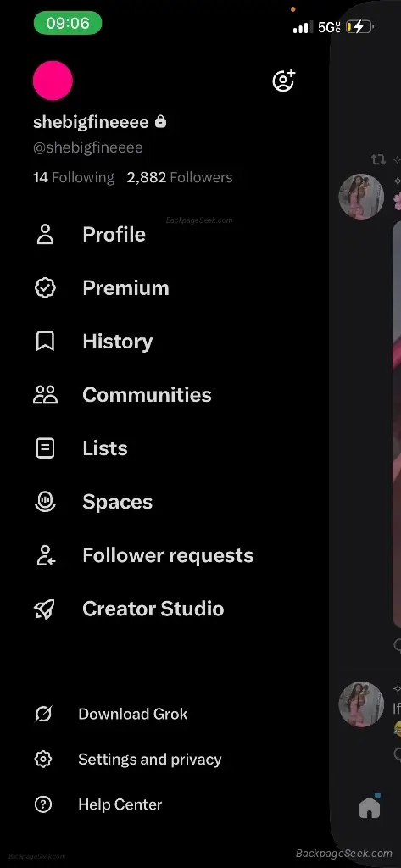Tap the Premium verified badge icon
This screenshot has height=868, width=401.
coord(45,288)
